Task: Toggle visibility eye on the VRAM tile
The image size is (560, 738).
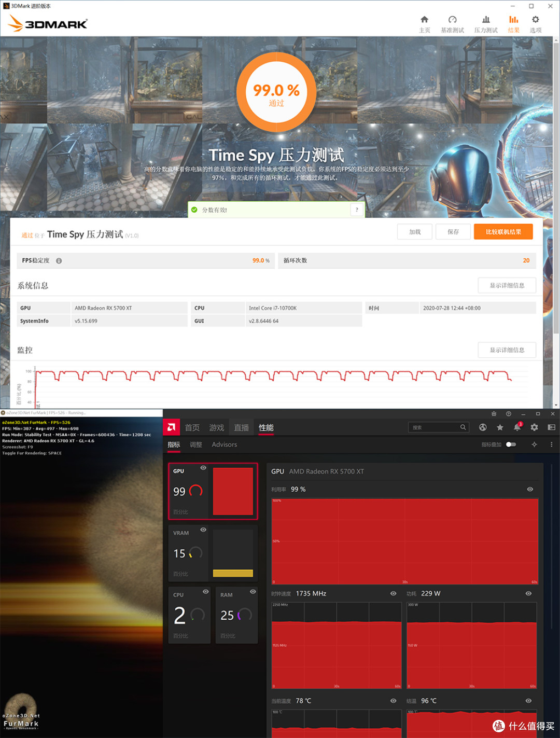Action: [203, 530]
